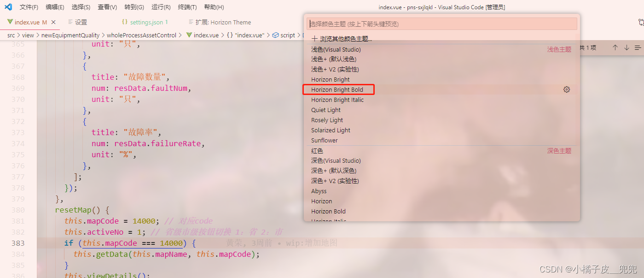
Task: Click the VS Code logo icon
Action: coord(8,7)
